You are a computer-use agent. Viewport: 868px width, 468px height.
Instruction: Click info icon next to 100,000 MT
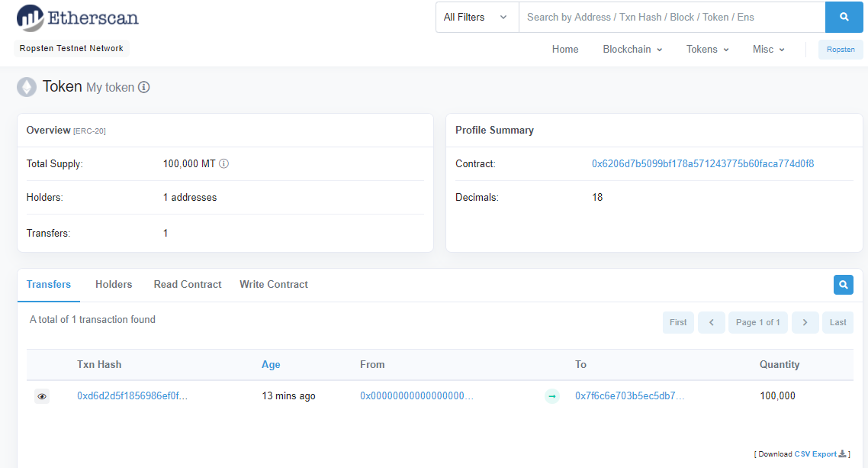[x=223, y=163]
